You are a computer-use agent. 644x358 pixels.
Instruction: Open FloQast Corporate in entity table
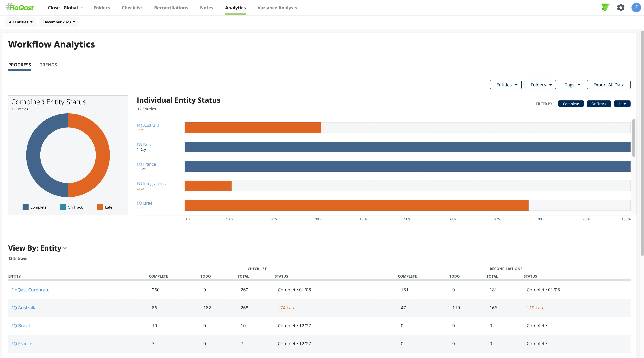(30, 290)
